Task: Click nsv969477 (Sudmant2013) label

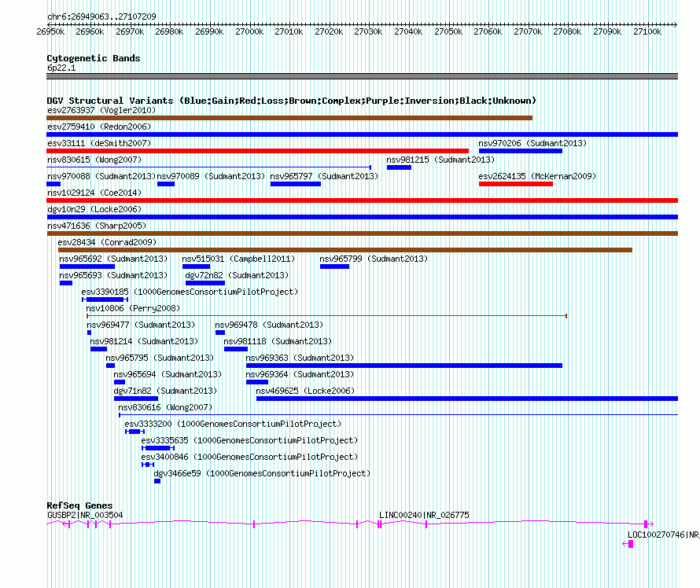Action: tap(141, 325)
